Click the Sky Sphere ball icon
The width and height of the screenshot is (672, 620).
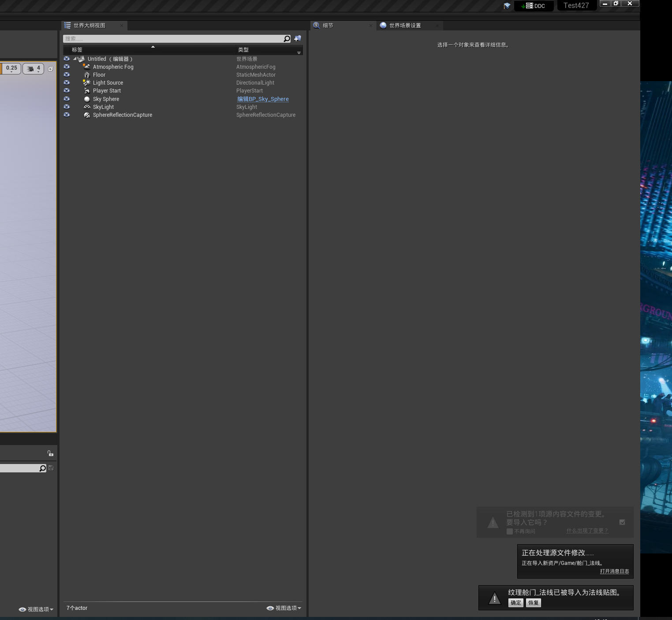pyautogui.click(x=87, y=99)
